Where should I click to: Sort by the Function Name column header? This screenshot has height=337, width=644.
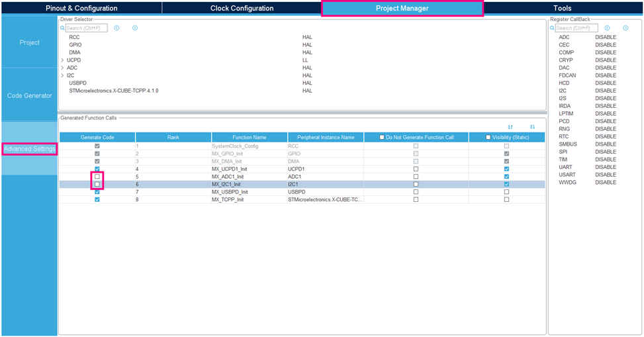click(x=250, y=137)
